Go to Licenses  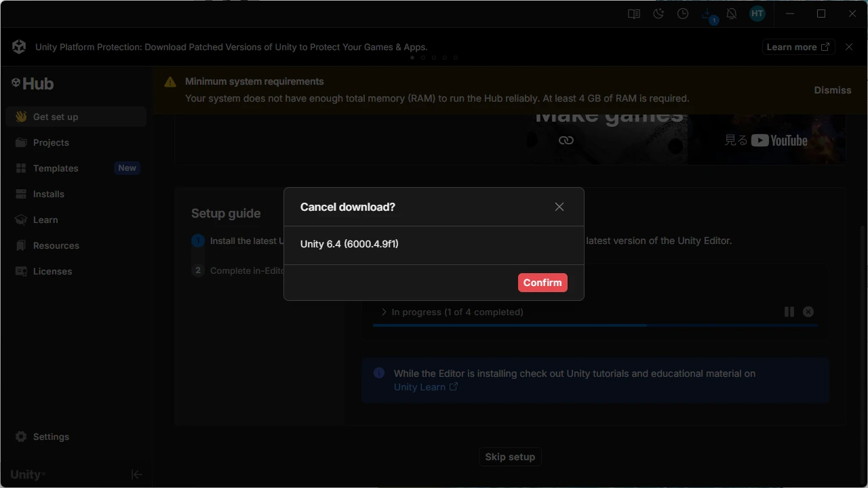point(76,271)
